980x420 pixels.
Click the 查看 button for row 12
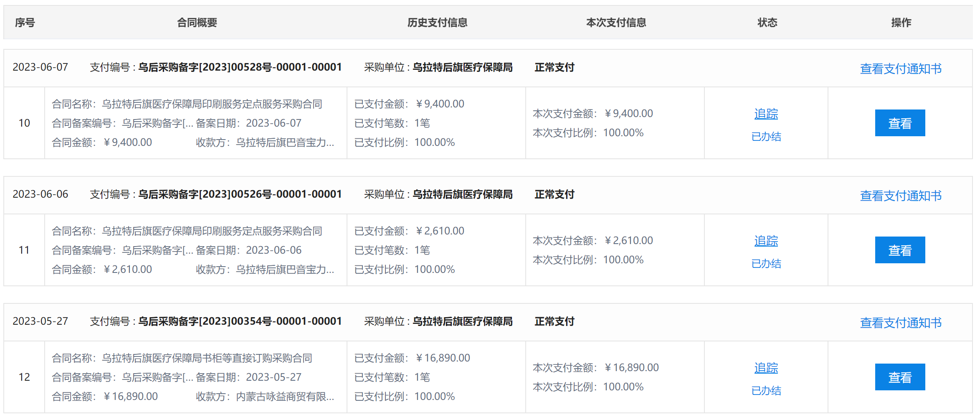click(900, 377)
